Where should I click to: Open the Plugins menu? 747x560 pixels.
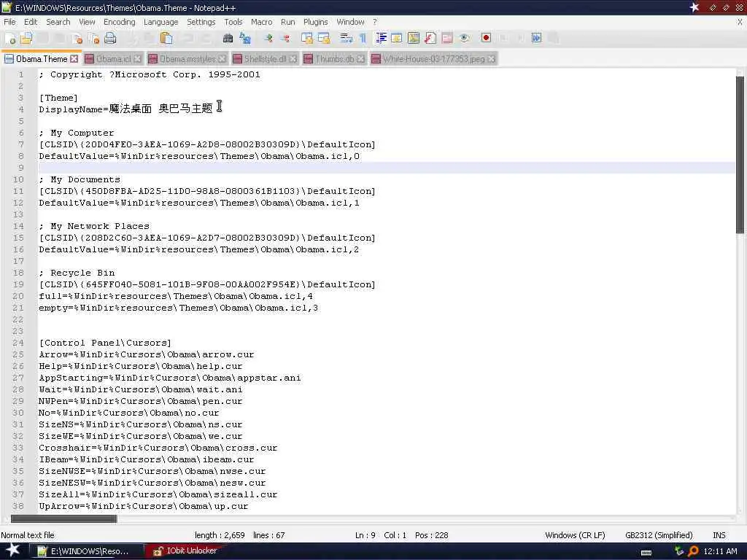tap(315, 22)
